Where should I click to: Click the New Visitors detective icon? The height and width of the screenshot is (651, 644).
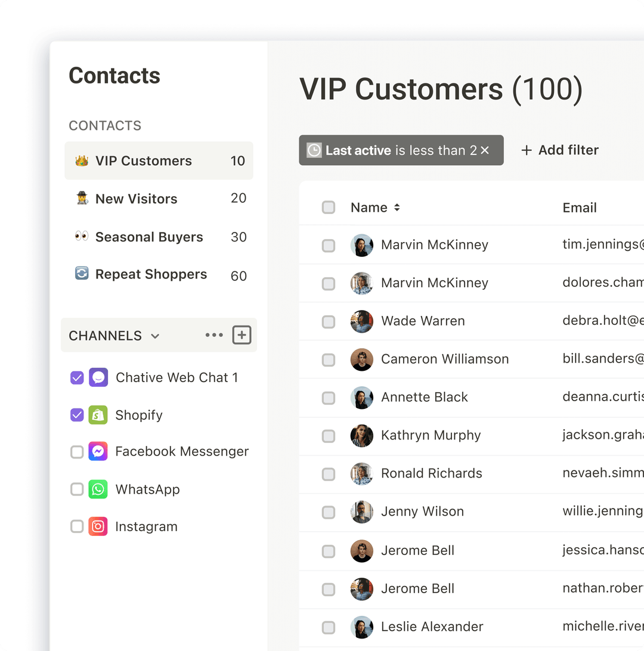82,199
